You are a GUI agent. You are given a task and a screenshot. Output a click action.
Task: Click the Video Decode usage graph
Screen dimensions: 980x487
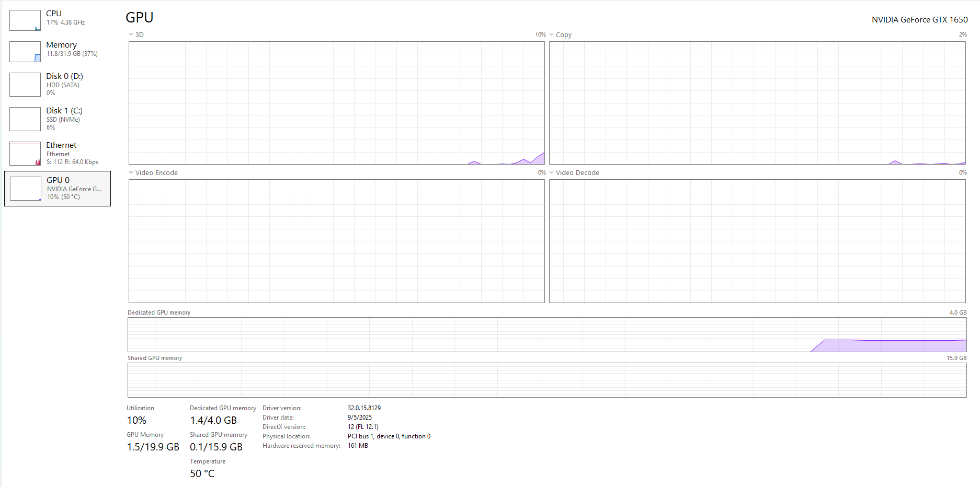(757, 241)
